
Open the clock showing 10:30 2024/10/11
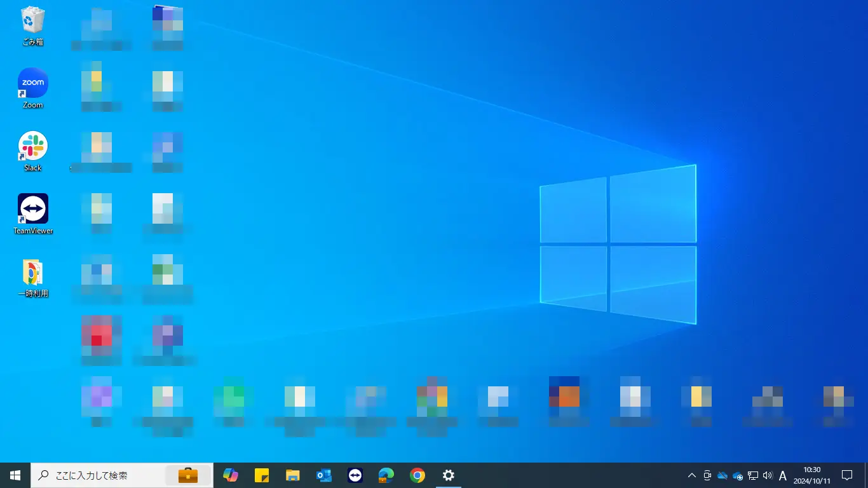tap(811, 475)
